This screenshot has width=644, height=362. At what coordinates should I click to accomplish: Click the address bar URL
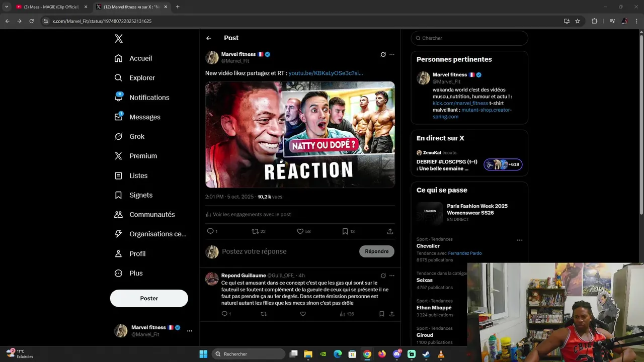click(x=102, y=21)
